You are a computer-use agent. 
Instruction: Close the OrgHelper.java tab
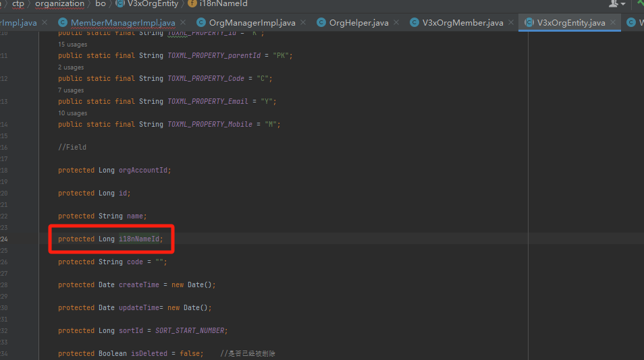pyautogui.click(x=396, y=22)
